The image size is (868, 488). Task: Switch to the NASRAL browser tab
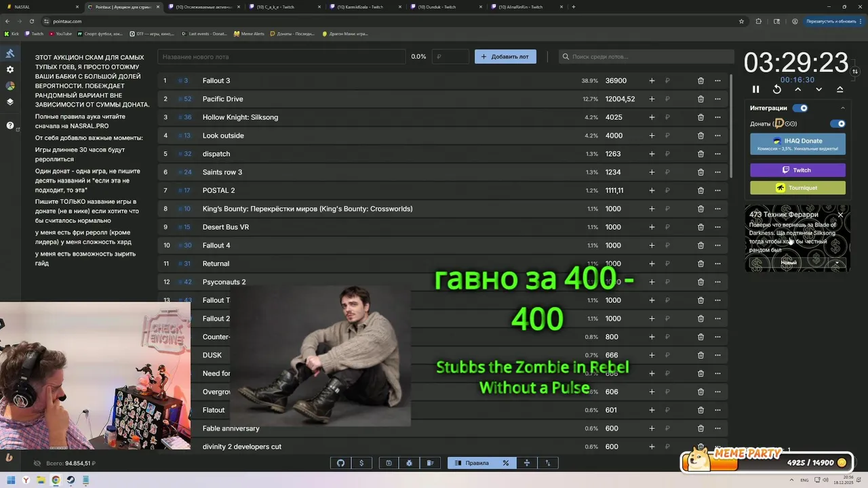tap(42, 7)
